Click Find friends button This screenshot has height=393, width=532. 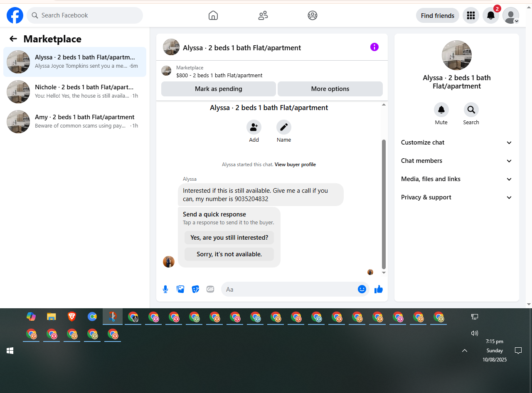pyautogui.click(x=438, y=15)
